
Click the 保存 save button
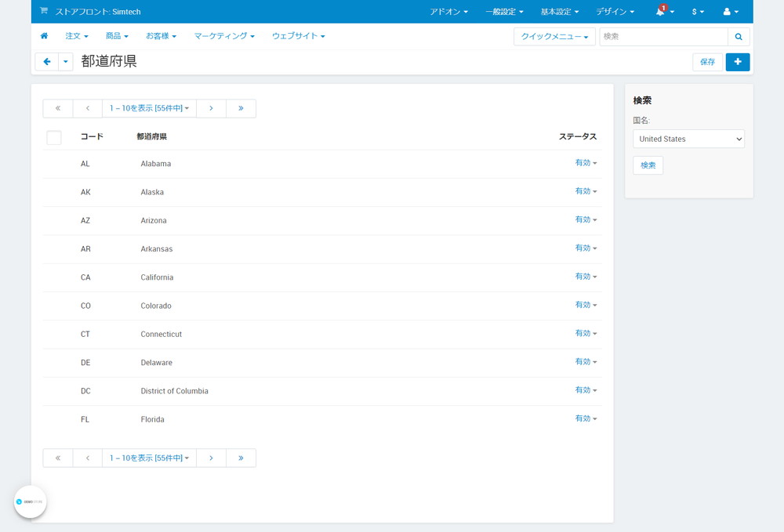tap(707, 62)
